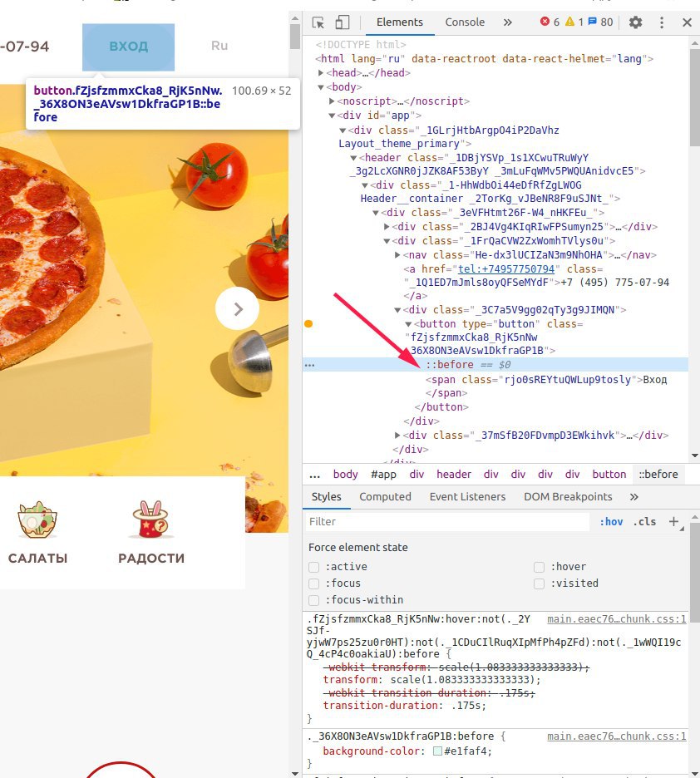The image size is (700, 778).
Task: Check the :focus-within state checkbox
Action: [313, 600]
